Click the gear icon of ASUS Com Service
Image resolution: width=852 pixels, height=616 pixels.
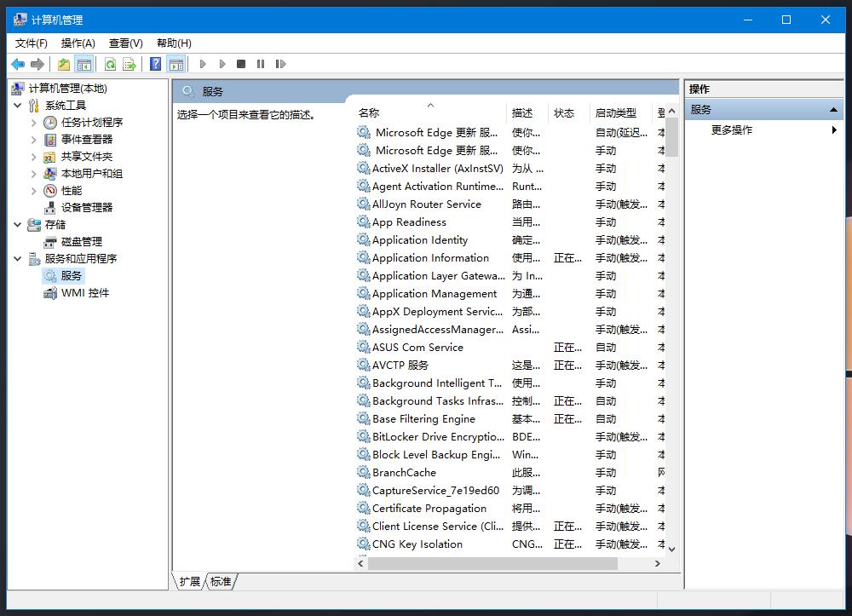pyautogui.click(x=364, y=347)
